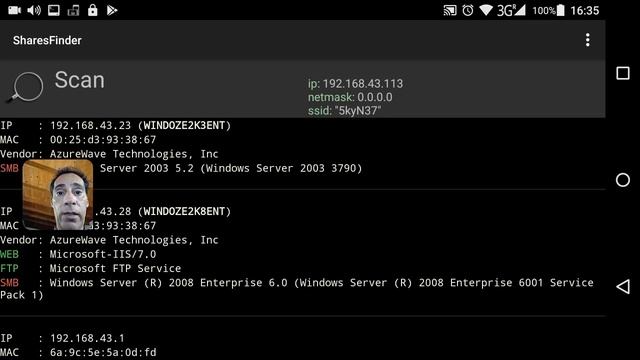The height and width of the screenshot is (360, 640).
Task: Select host row 192.168.43.23 (WINDOZE2K3ENT)
Action: pos(116,125)
